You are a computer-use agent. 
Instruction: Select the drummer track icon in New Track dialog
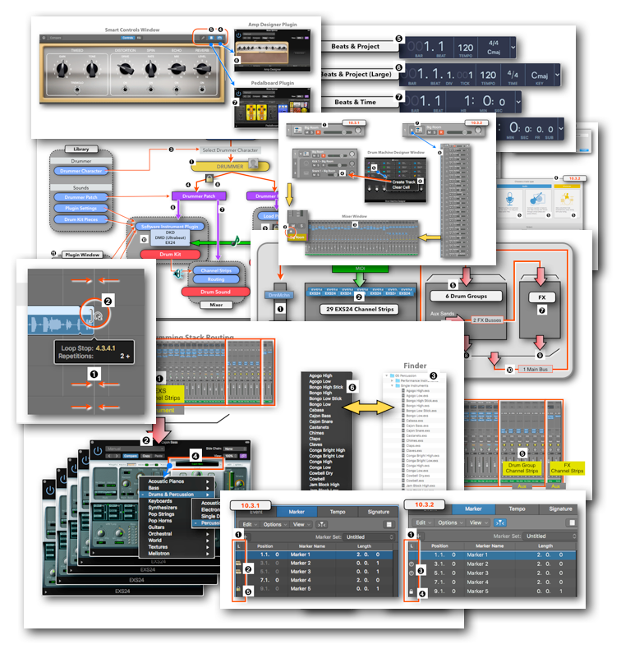567,197
